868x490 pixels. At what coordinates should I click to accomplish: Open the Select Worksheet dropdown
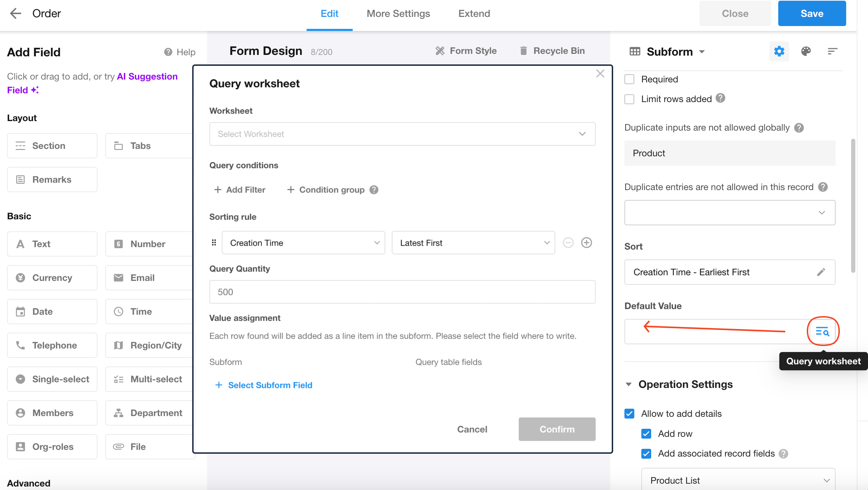[402, 134]
